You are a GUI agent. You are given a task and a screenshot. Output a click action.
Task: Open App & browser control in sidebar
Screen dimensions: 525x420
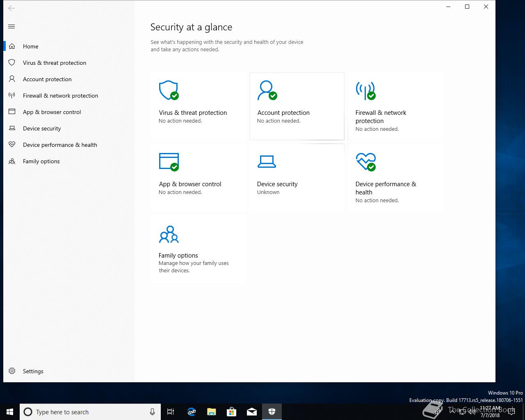click(69, 112)
